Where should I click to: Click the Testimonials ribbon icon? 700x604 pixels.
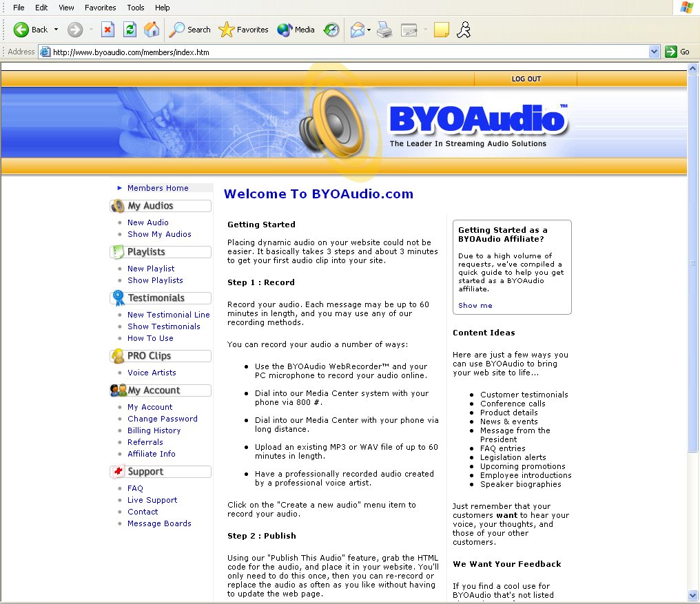pos(119,298)
